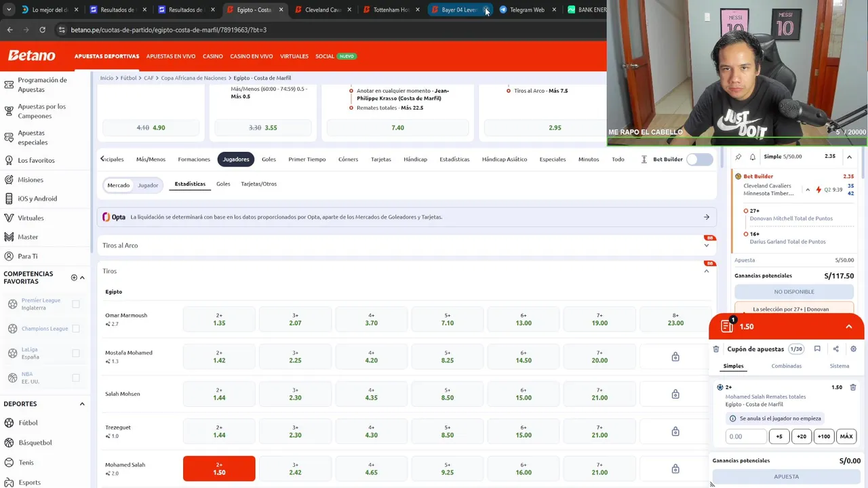Switch the view to Jugador
This screenshot has height=488, width=868.
148,185
